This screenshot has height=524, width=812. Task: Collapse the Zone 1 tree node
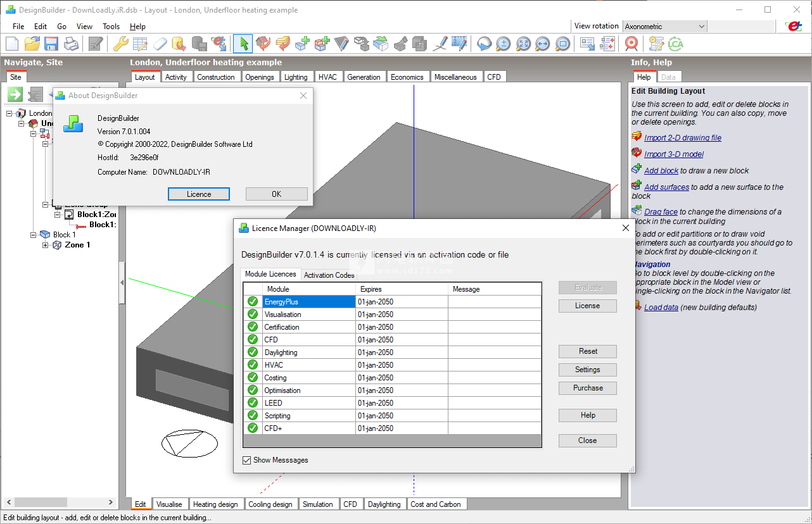tap(44, 245)
